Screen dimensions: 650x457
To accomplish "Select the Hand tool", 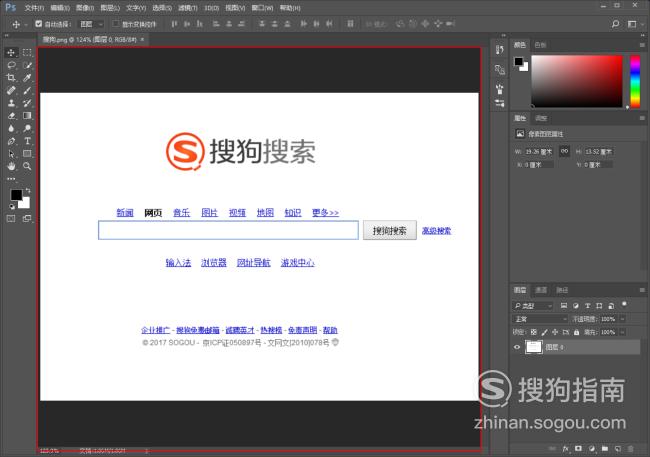I will coord(11,166).
